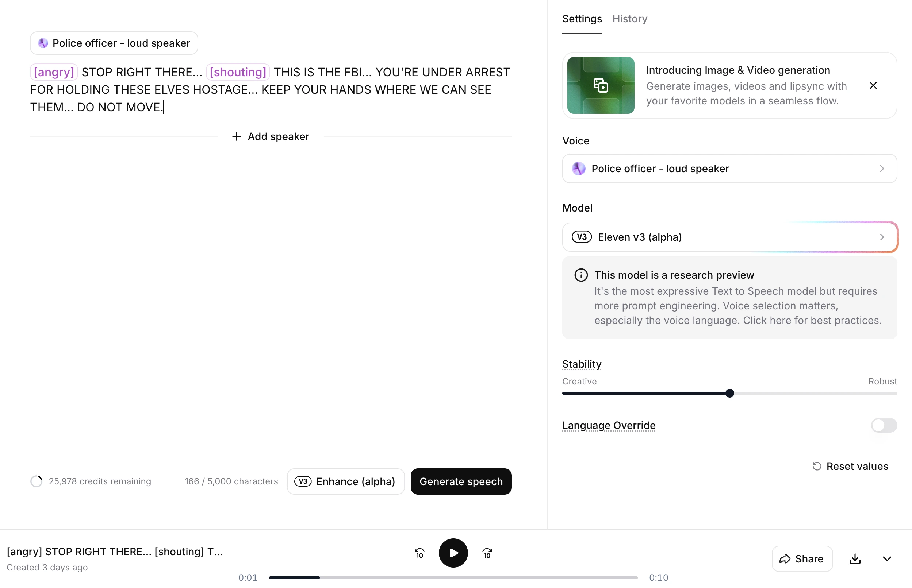Click Add speaker below the script
Image resolution: width=912 pixels, height=588 pixels.
coord(271,136)
